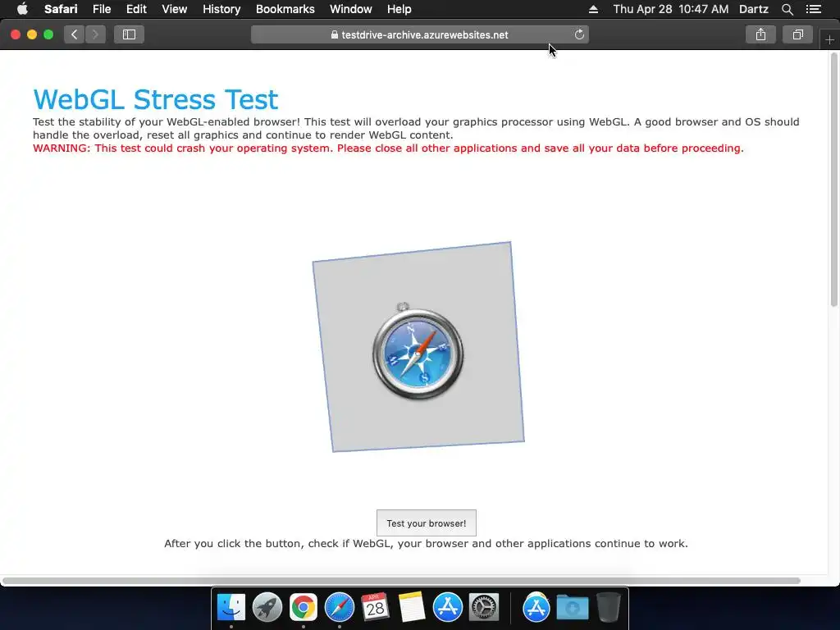Open Launchpad from the Dock
The image size is (840, 630).
click(267, 607)
